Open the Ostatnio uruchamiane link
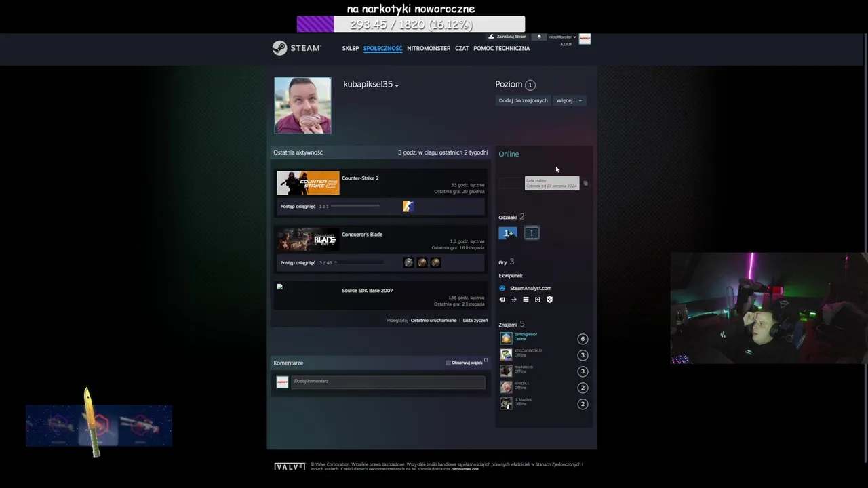This screenshot has width=868, height=488. point(433,320)
